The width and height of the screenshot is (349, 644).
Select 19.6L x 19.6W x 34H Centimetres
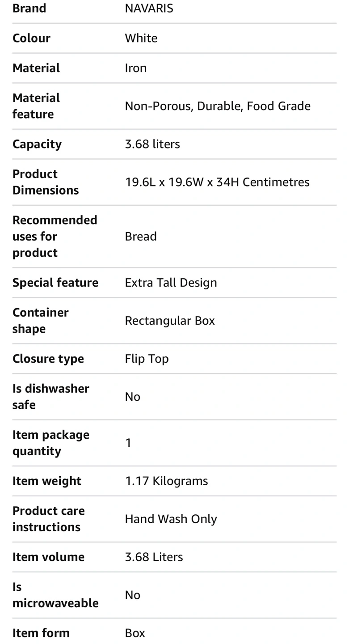click(217, 182)
